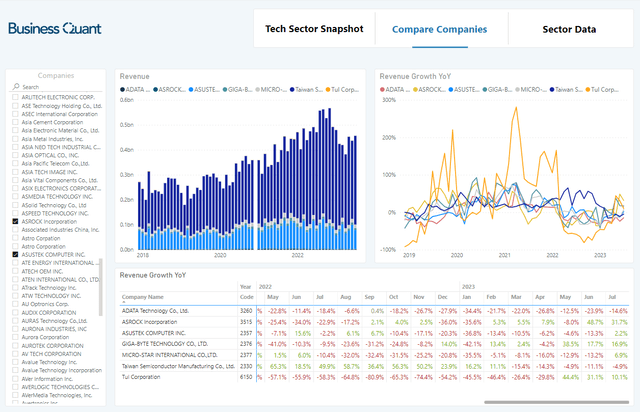
Task: Switch to Tech Sector Snapshot tab
Action: pyautogui.click(x=314, y=29)
